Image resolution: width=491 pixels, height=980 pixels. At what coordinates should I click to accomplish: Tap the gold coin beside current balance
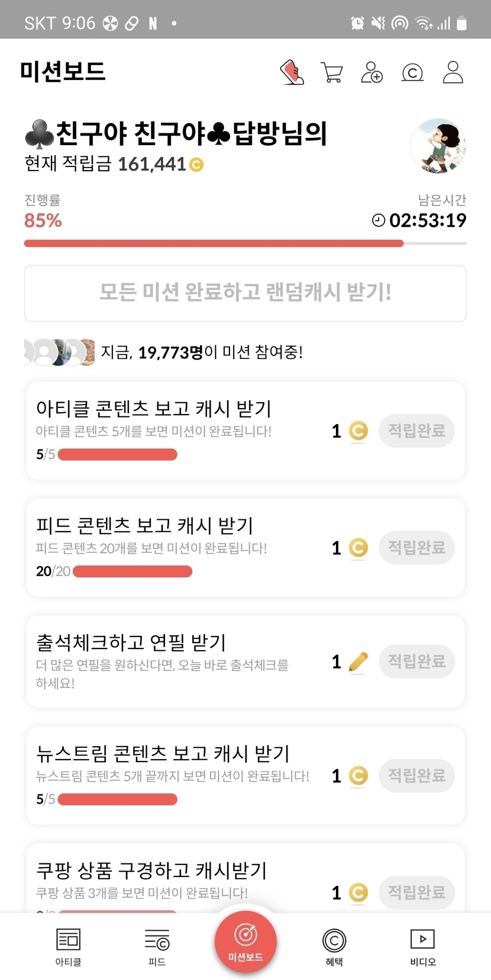[x=196, y=165]
